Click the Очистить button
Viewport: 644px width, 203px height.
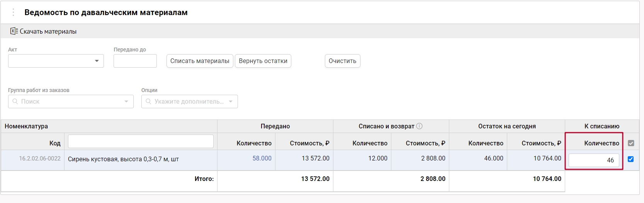(x=342, y=61)
